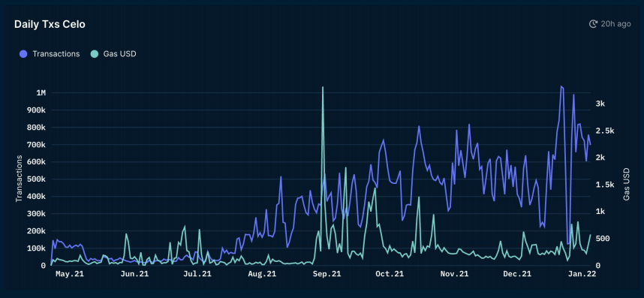Click the Dec.21 x-axis label

(516, 274)
